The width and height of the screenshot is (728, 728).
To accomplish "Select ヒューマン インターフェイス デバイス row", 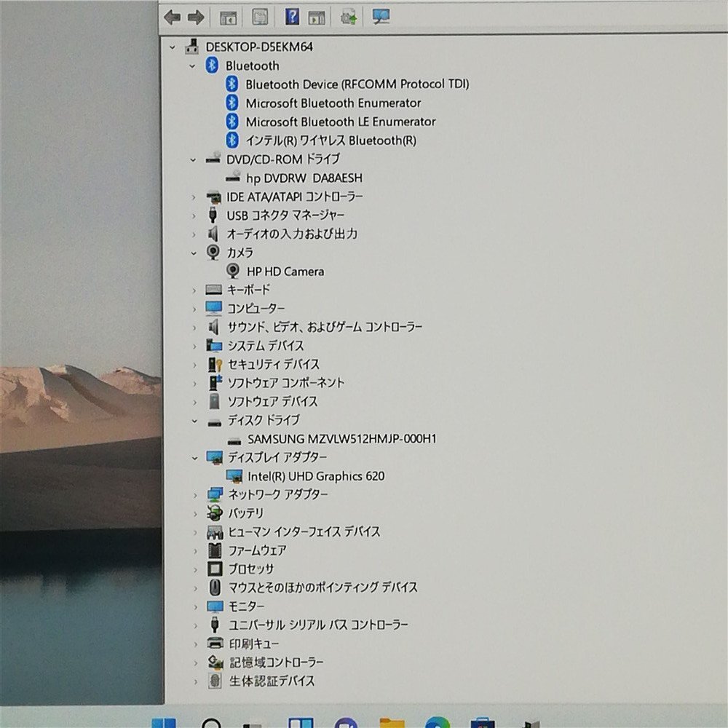I will click(x=304, y=532).
